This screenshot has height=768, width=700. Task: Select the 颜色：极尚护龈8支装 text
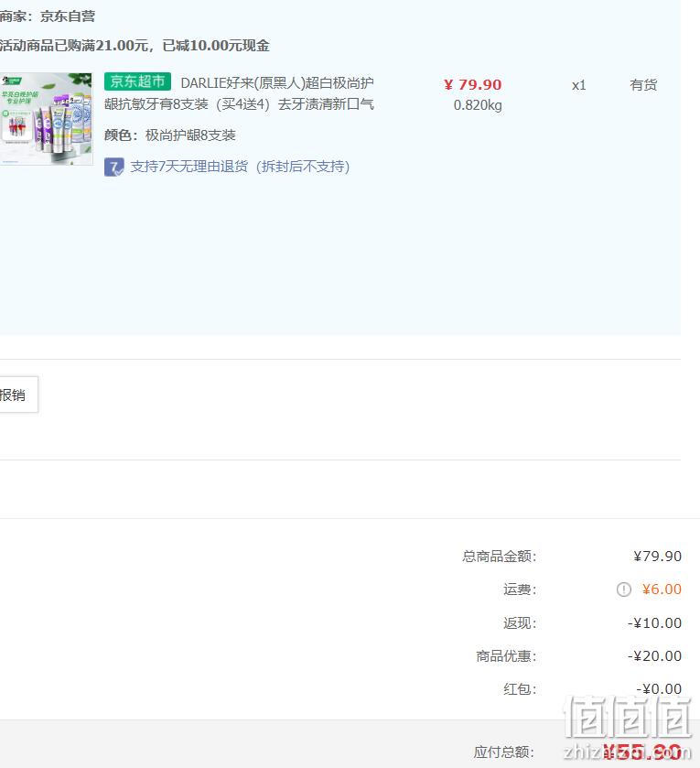pos(170,135)
